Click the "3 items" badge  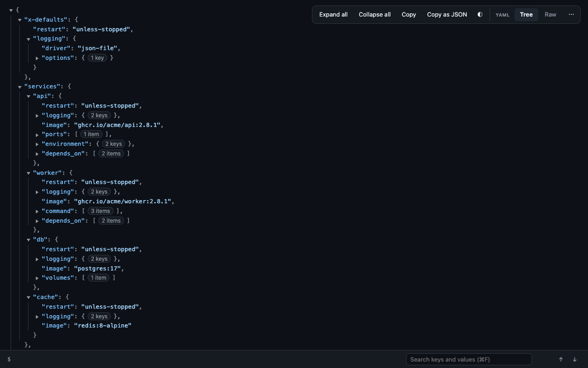[x=101, y=211]
